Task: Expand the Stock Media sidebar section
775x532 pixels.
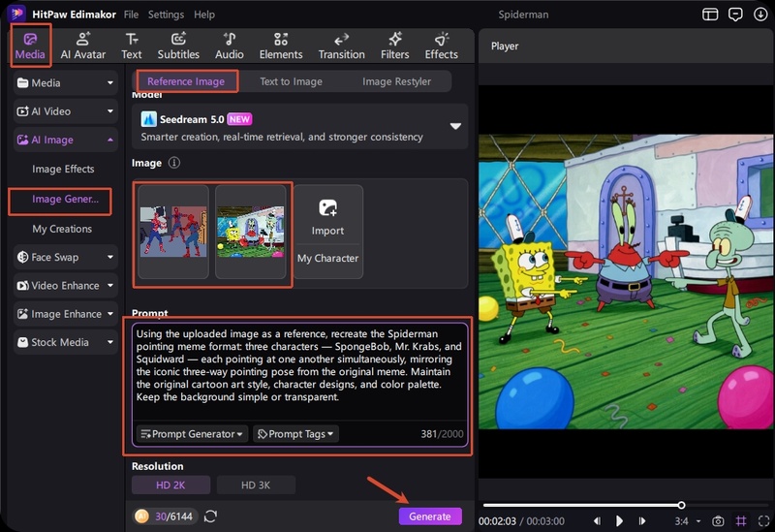Action: pyautogui.click(x=65, y=342)
